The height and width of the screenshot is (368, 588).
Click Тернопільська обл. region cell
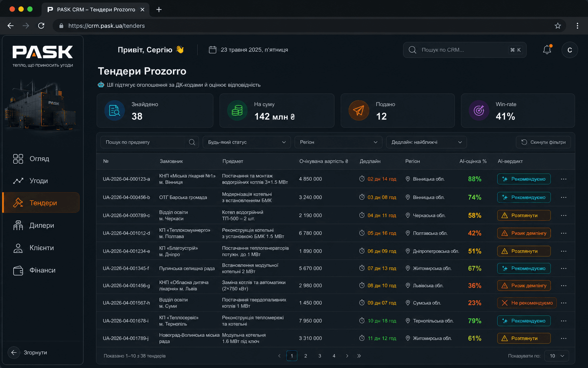(x=433, y=321)
